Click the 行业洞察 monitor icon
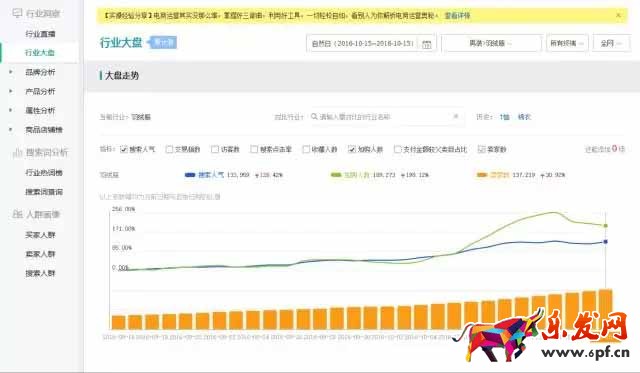Image resolution: width=640 pixels, height=373 pixels. (17, 13)
